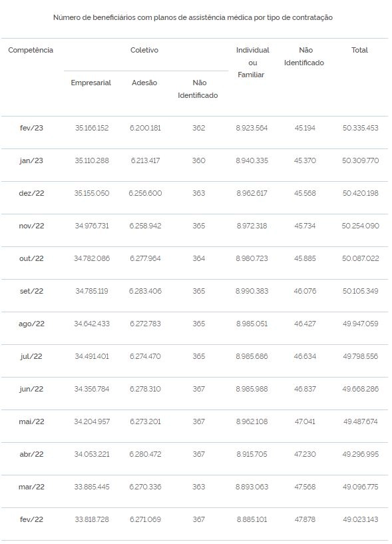The height and width of the screenshot is (544, 392).
Task: Click the Total column header
Action: pos(359,50)
